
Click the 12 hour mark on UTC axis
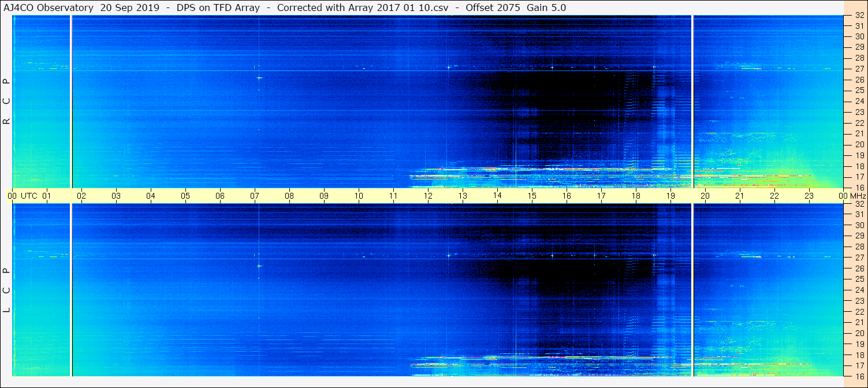(x=428, y=196)
